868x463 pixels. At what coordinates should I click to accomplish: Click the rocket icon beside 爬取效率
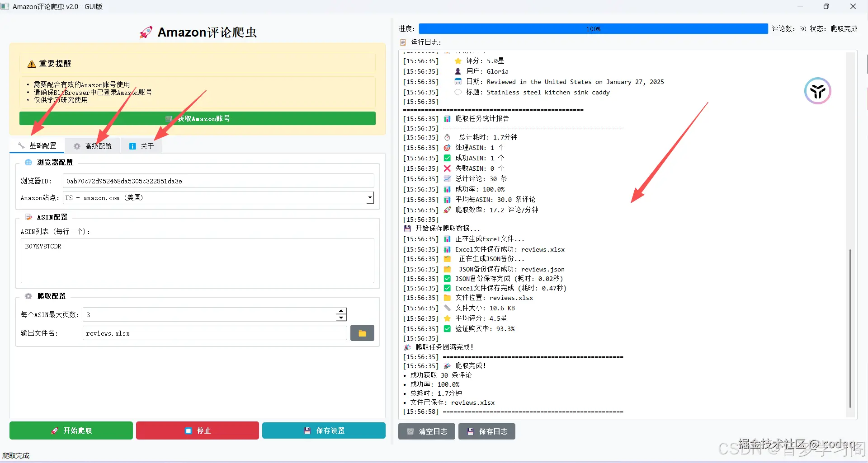[x=447, y=210]
